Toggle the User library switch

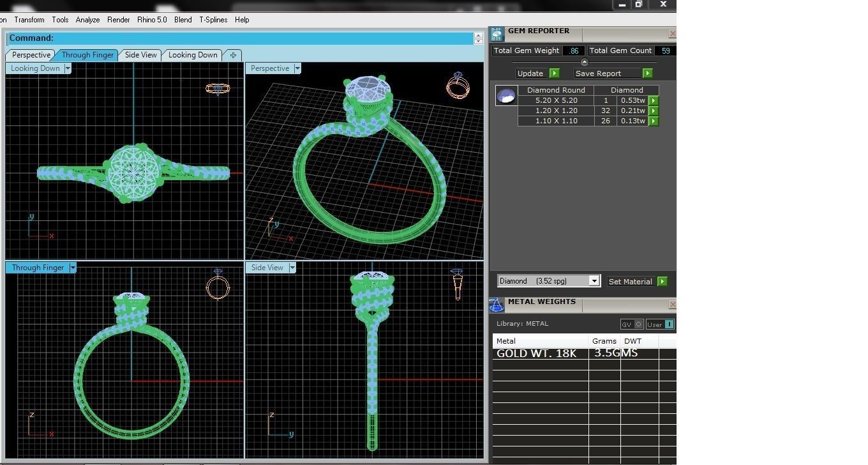point(660,324)
